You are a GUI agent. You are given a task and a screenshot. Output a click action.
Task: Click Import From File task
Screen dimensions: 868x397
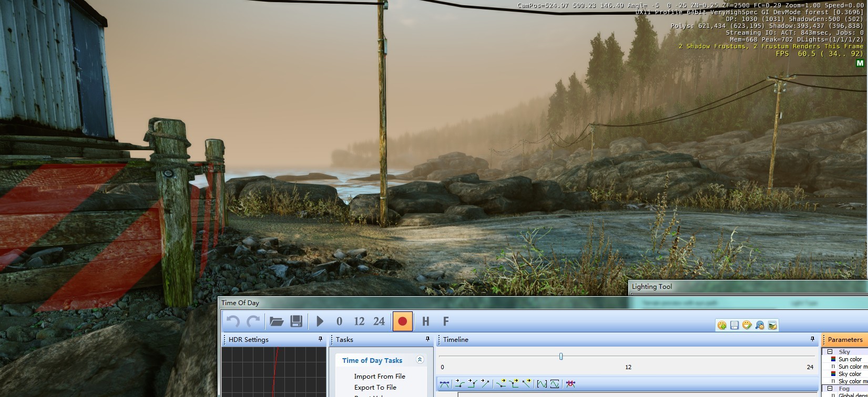coord(380,376)
